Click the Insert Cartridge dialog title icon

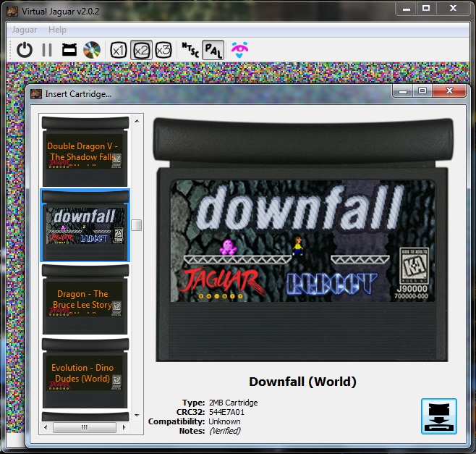click(x=36, y=94)
